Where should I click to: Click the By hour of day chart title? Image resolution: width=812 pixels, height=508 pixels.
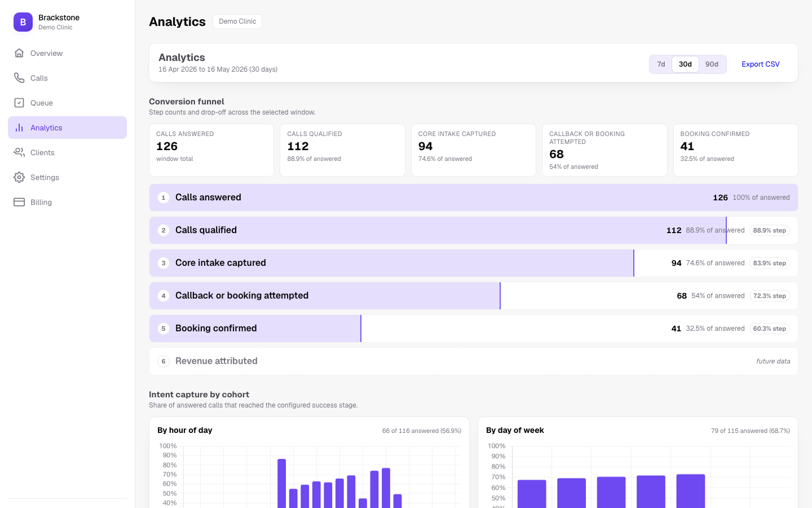click(185, 430)
